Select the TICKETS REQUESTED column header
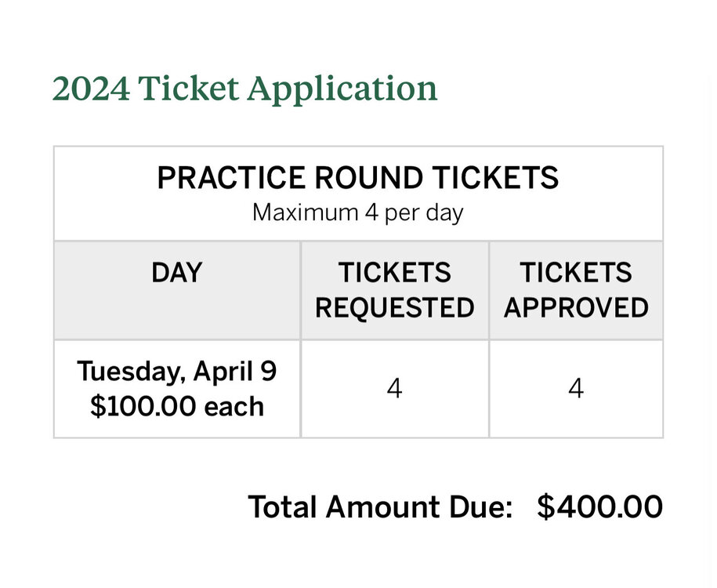The width and height of the screenshot is (717, 588). click(x=395, y=290)
